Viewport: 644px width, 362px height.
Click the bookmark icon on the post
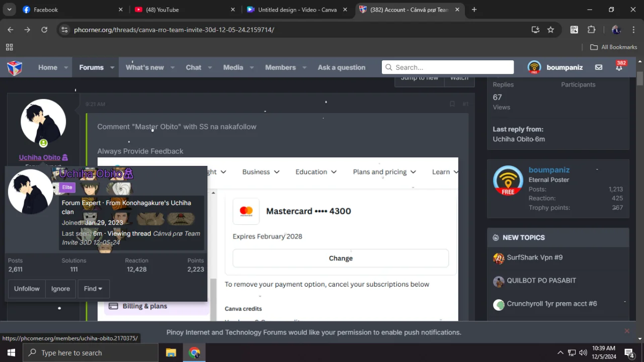452,104
